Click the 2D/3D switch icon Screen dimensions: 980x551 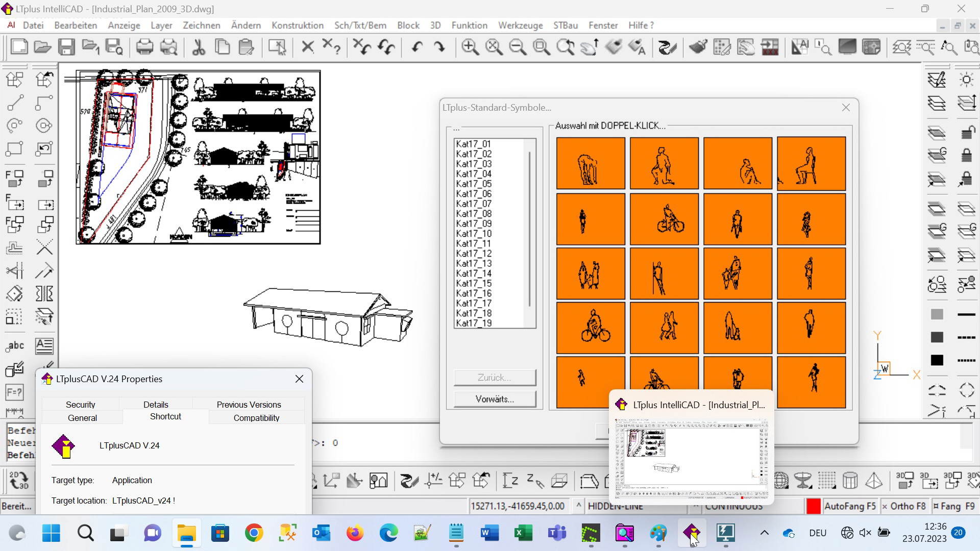[19, 481]
